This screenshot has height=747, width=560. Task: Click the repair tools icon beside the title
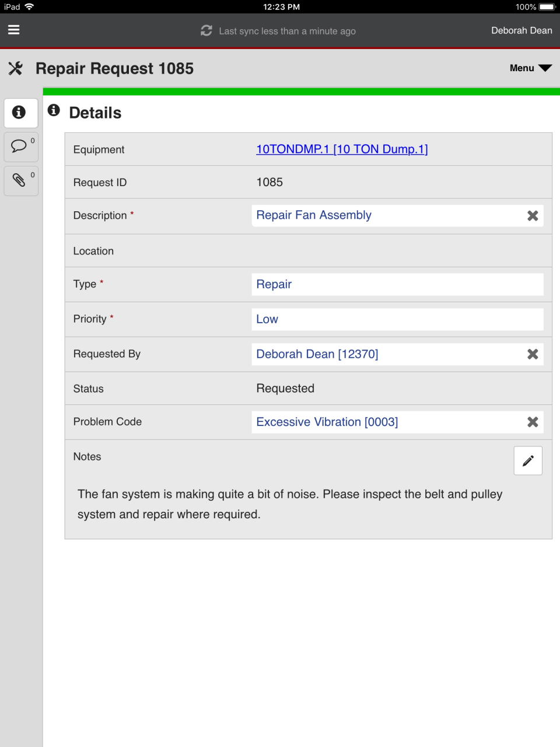click(x=16, y=68)
